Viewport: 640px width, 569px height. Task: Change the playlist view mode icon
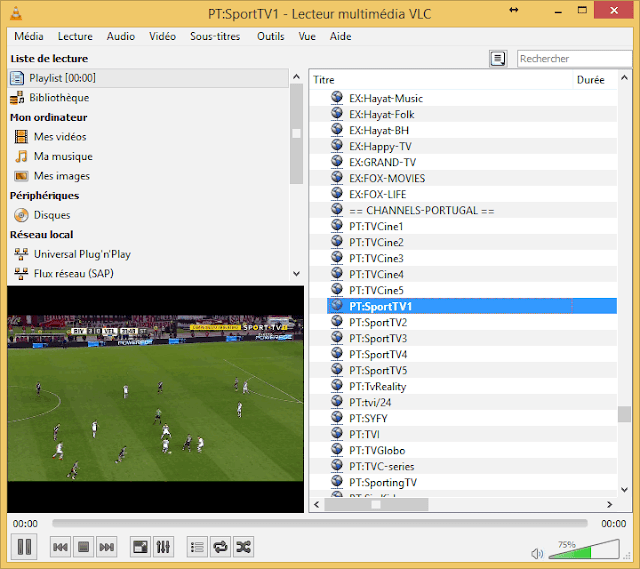click(498, 59)
